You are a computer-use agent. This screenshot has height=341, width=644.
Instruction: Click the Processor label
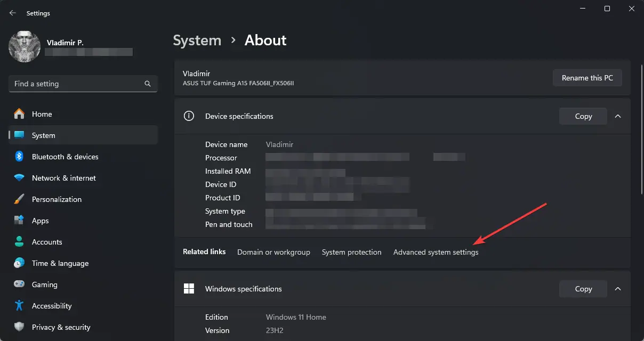[x=221, y=158]
